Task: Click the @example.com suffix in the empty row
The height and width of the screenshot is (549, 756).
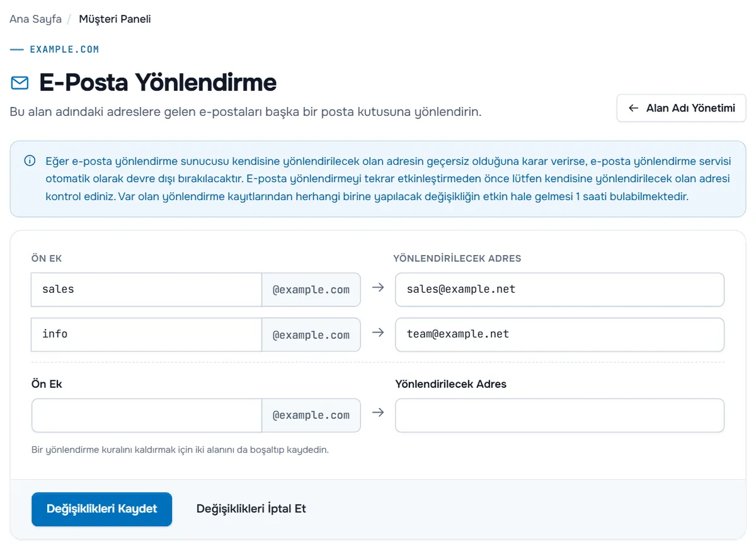Action: point(311,416)
